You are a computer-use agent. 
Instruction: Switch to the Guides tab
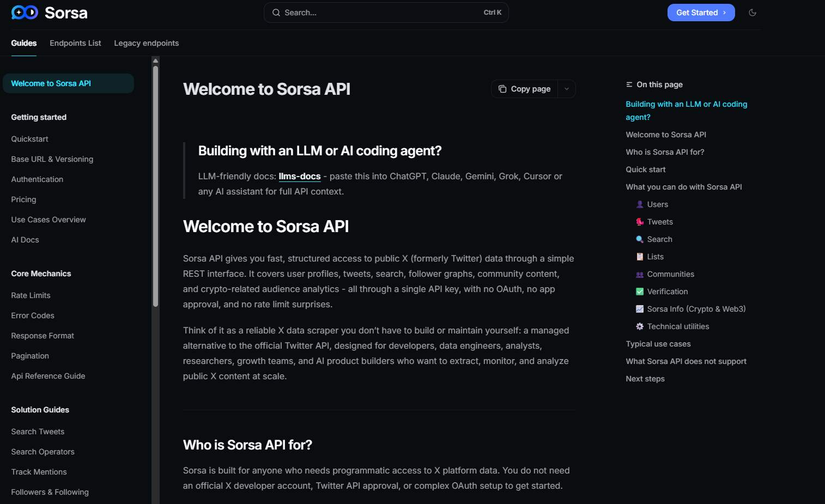pyautogui.click(x=24, y=43)
